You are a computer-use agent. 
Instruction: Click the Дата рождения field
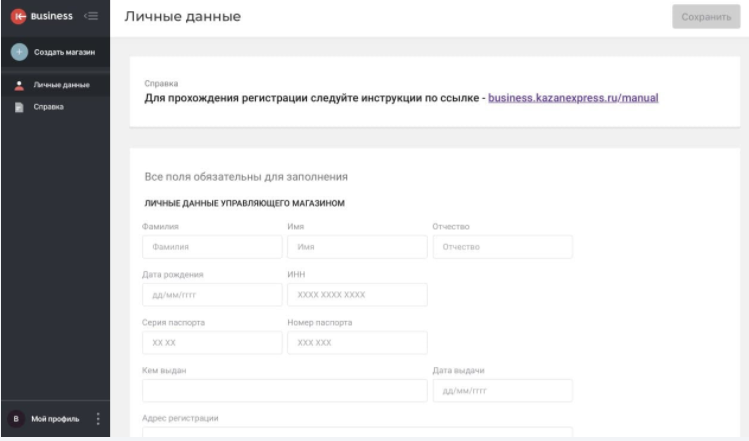click(198, 294)
